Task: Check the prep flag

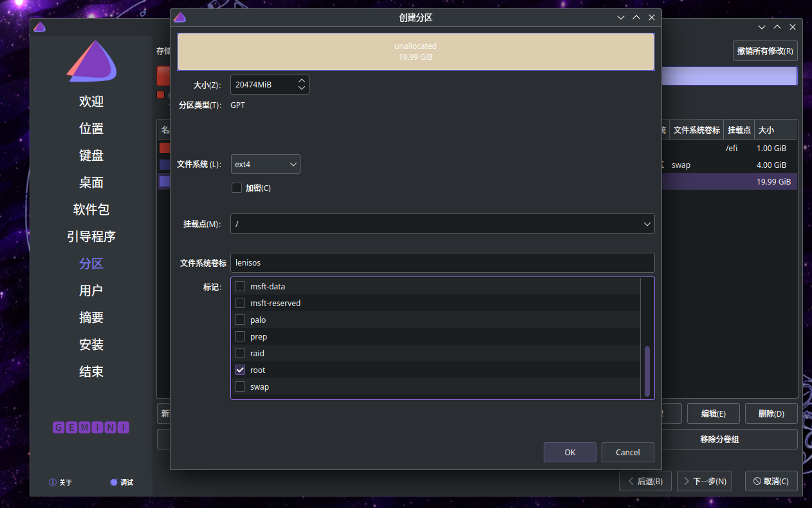Action: point(240,336)
